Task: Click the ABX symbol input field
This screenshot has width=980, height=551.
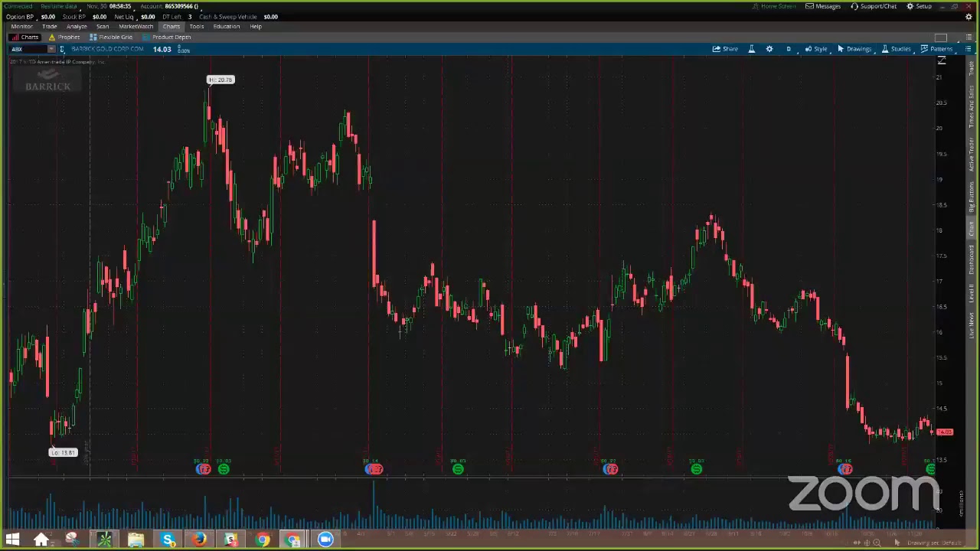Action: coord(28,49)
